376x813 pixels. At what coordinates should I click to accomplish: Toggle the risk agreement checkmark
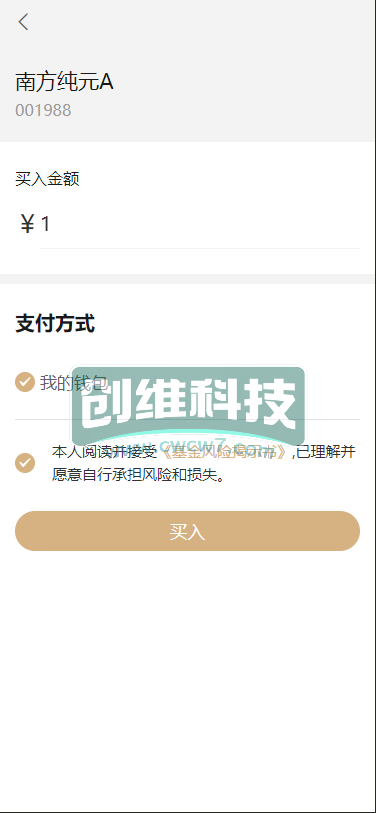(24, 462)
